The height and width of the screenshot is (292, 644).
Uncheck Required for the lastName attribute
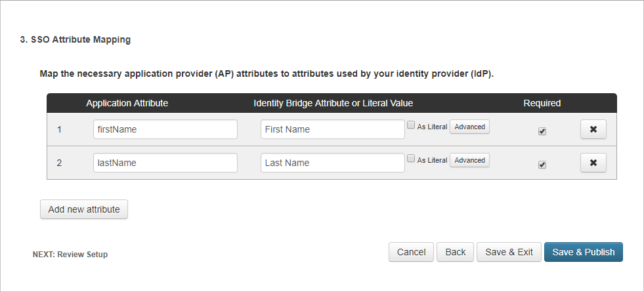point(542,165)
